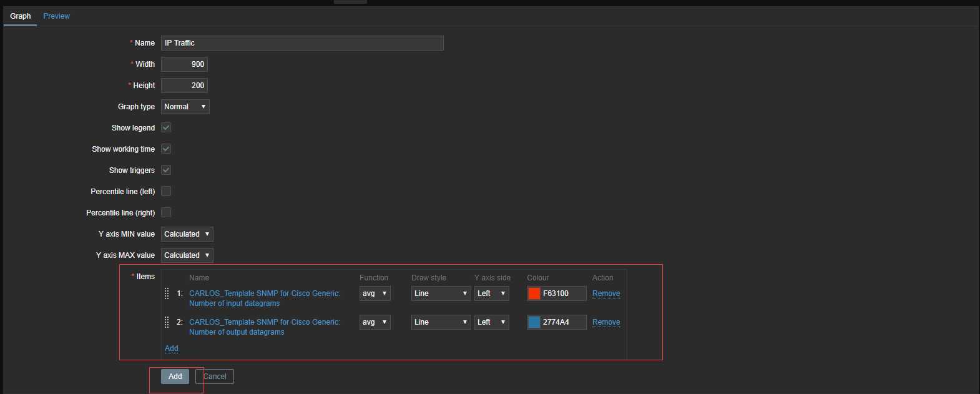
Task: Open the Number of output datagrams item link
Action: (265, 327)
